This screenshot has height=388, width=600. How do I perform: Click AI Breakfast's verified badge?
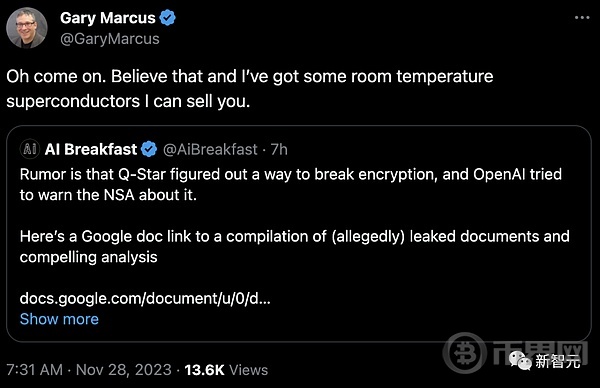149,149
